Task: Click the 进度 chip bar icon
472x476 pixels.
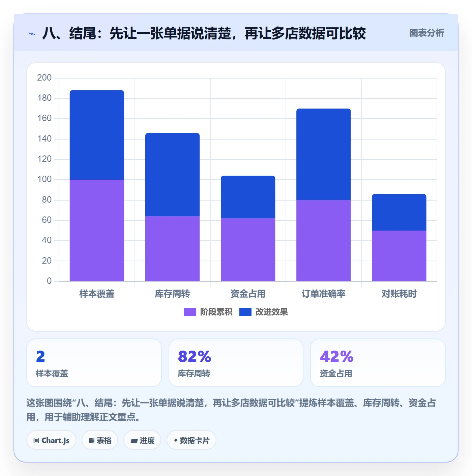Action: pos(134,441)
